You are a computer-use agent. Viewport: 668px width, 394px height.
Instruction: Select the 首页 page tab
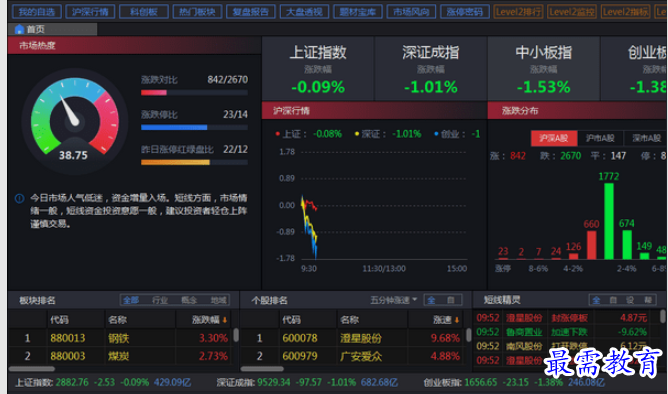[x=52, y=29]
